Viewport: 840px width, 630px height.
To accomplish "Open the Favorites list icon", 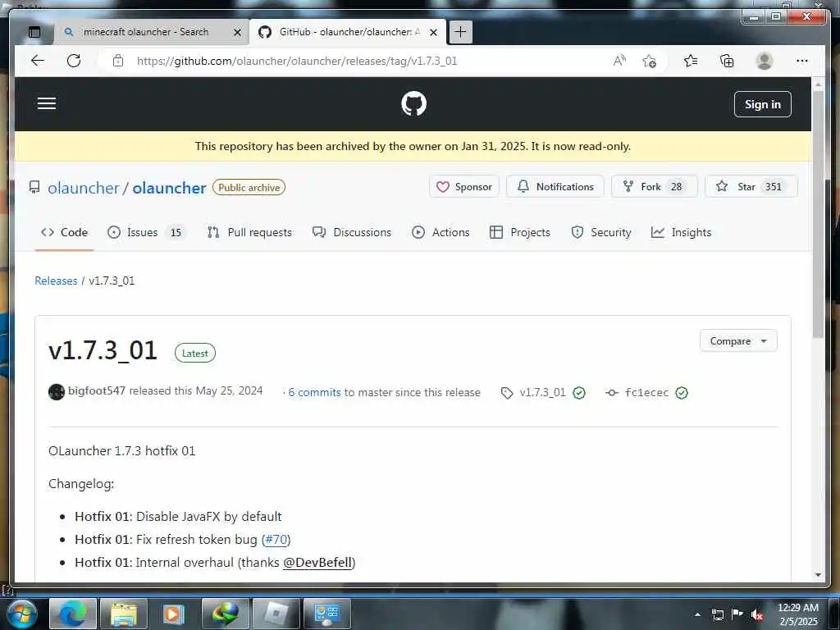I will [691, 61].
